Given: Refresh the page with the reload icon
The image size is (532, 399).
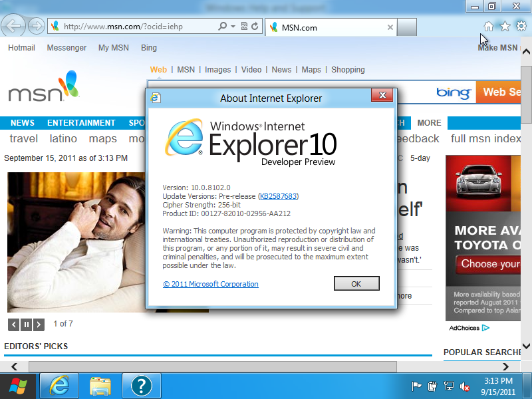Looking at the screenshot, I should [x=255, y=27].
